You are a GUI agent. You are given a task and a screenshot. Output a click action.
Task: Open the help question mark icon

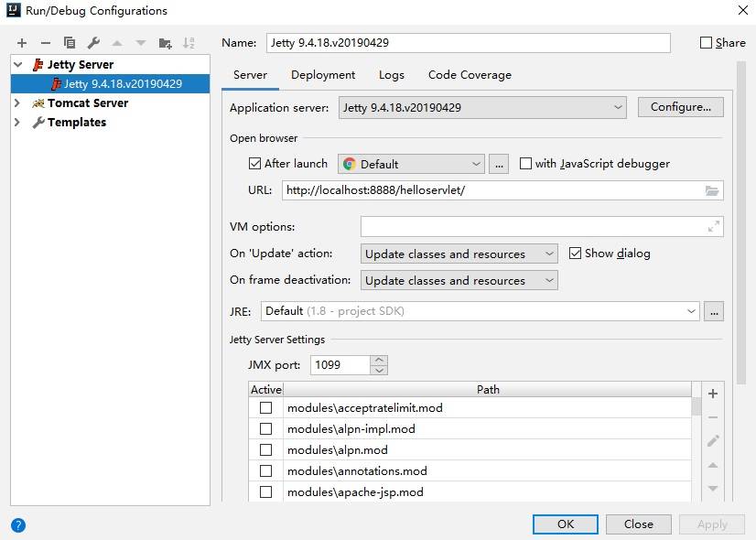click(x=18, y=524)
